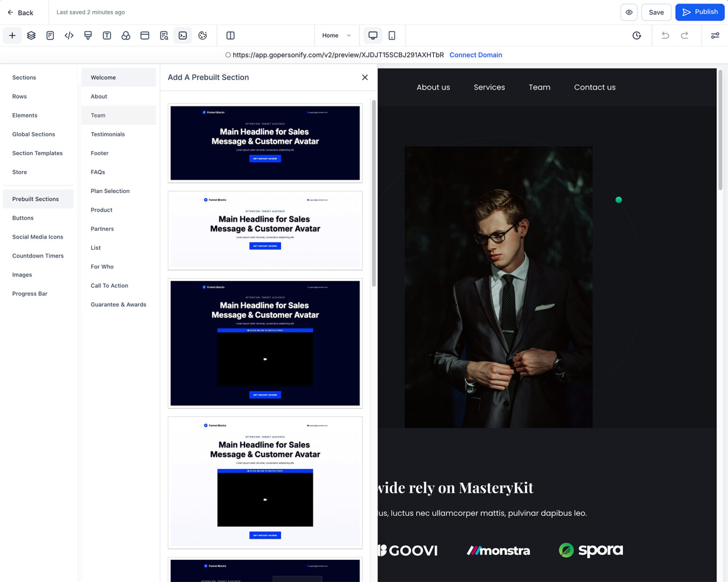
Task: Open Countdown Timers in the sidebar
Action: [x=38, y=256]
